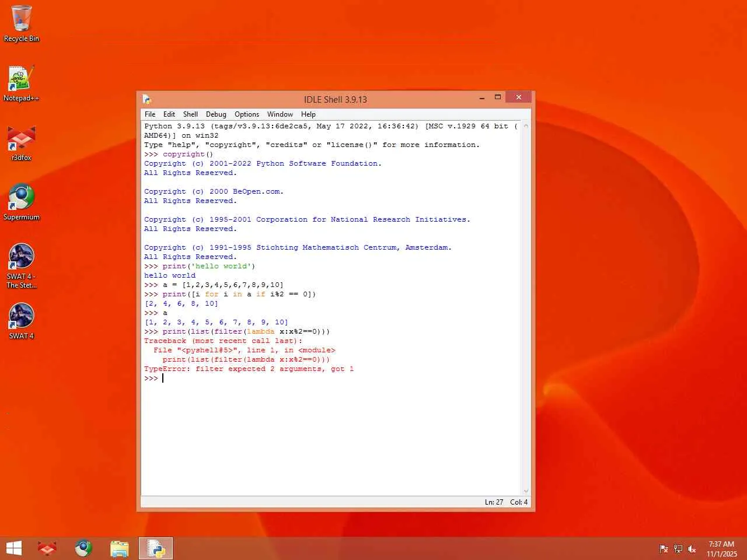Open the Windows Start button
Image resolution: width=747 pixels, height=560 pixels.
pyautogui.click(x=14, y=548)
